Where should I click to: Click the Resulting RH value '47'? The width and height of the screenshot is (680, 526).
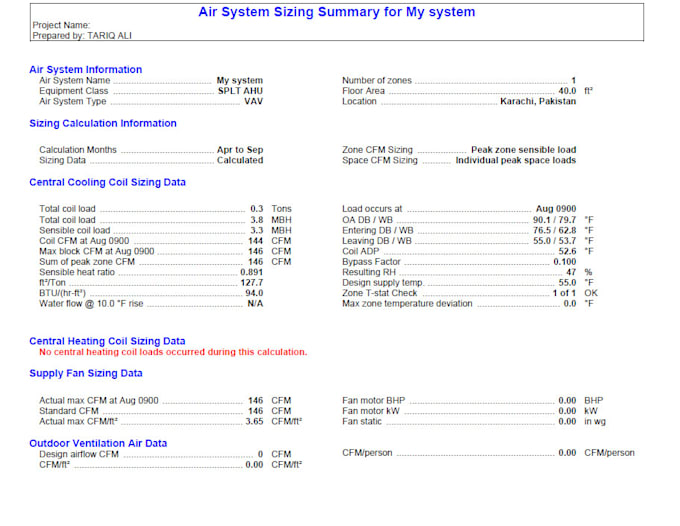[571, 272]
